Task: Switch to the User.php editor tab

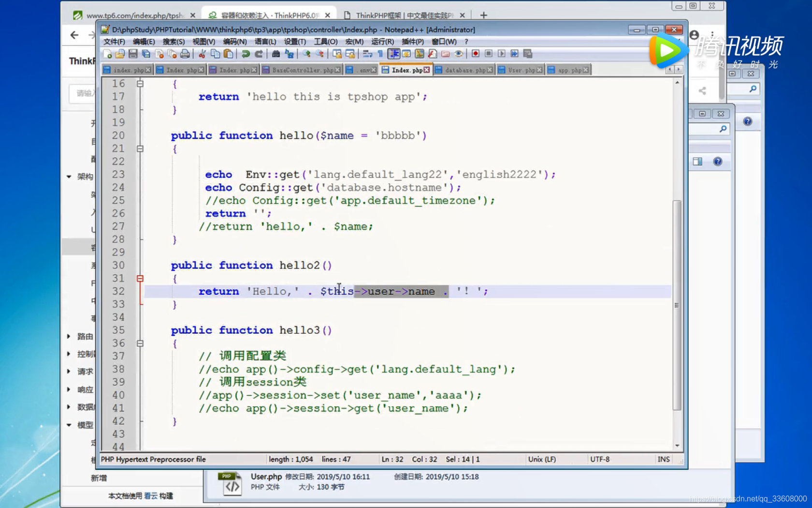Action: point(520,70)
